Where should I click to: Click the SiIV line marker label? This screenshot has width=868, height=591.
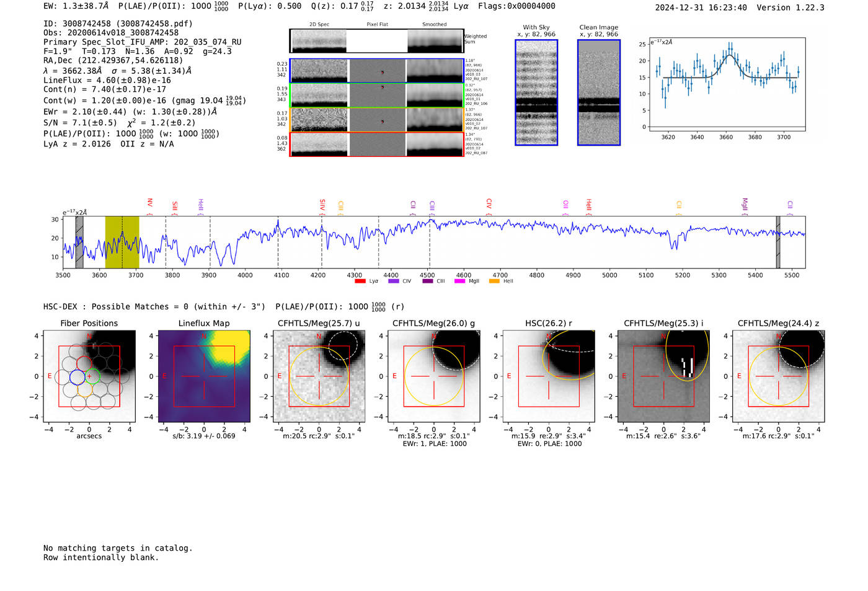click(x=322, y=205)
